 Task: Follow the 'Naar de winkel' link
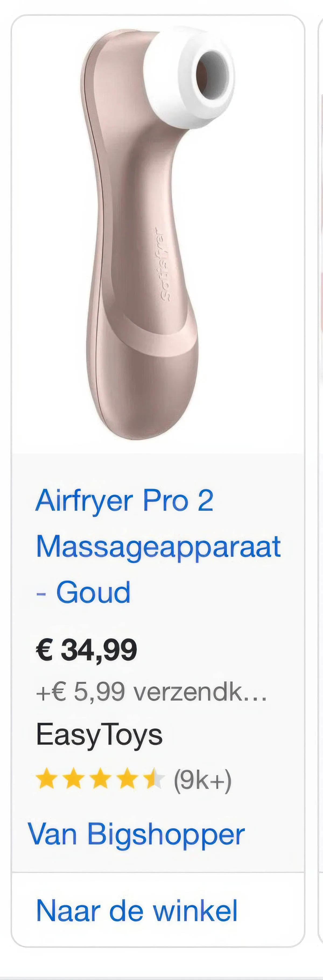pos(136,911)
